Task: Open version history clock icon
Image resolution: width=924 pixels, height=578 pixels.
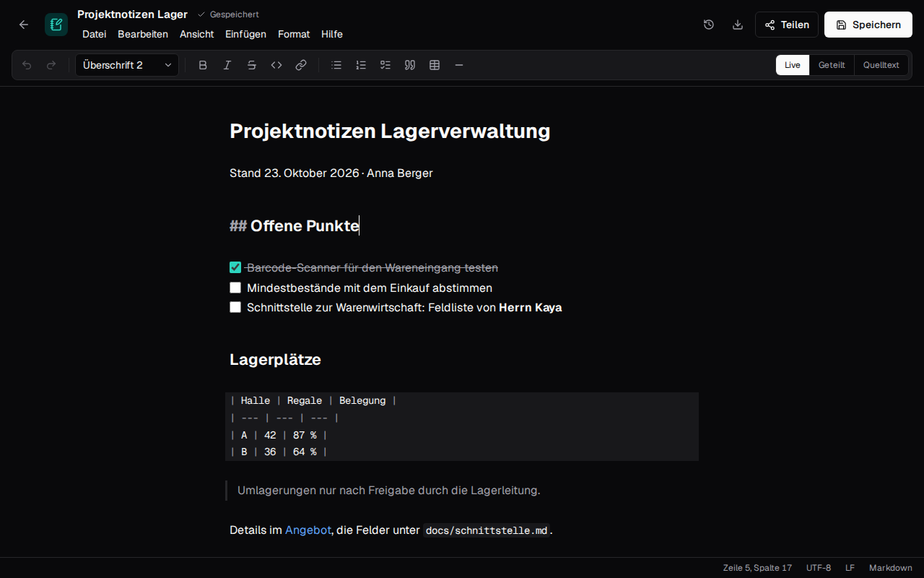Action: [709, 25]
